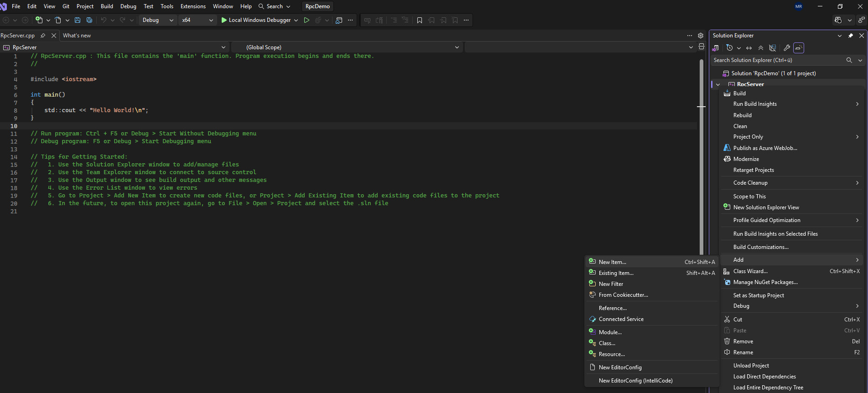Click the Pending Changes Filter clock icon

pos(729,48)
